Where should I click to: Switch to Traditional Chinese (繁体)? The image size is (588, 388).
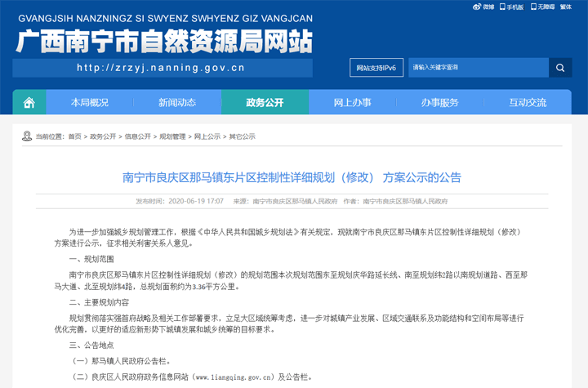(566, 7)
